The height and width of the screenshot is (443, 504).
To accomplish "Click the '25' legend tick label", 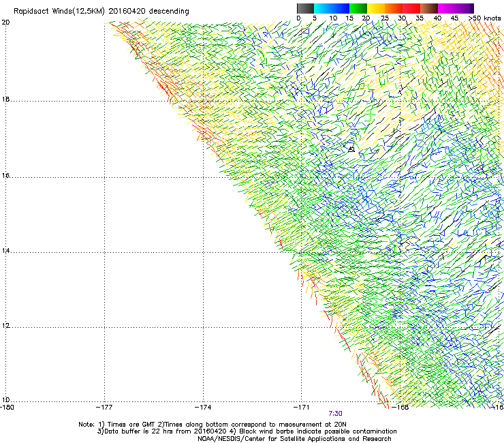I will (x=384, y=18).
